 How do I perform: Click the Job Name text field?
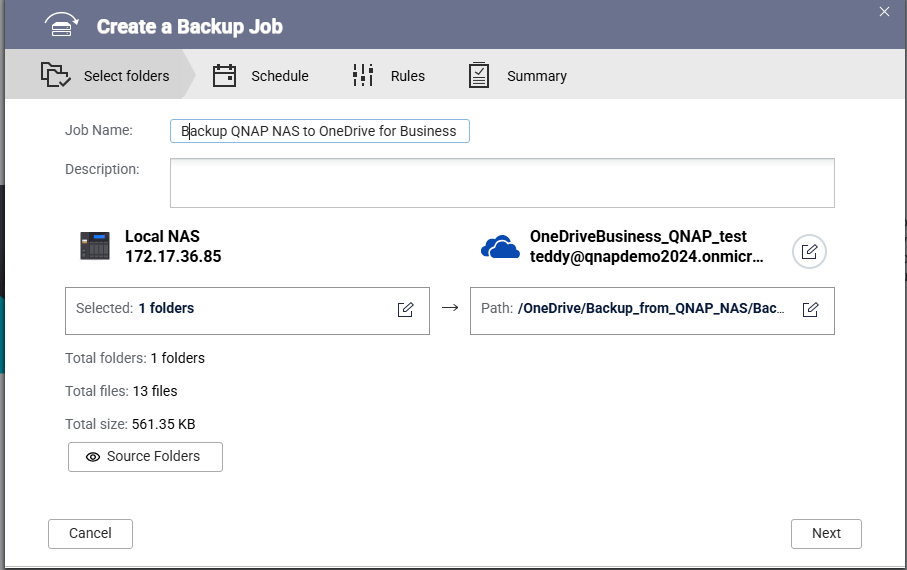[320, 131]
